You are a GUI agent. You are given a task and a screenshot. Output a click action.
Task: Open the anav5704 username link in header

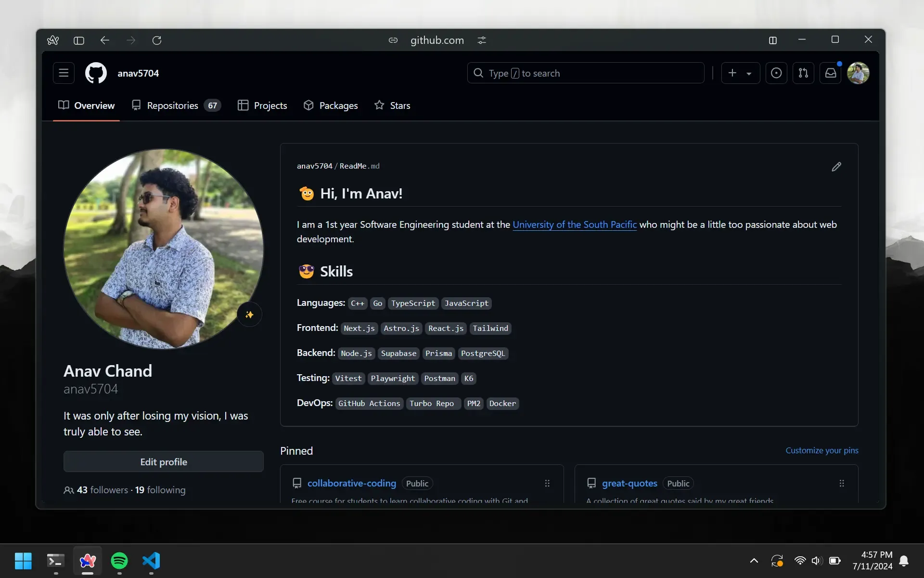138,73
